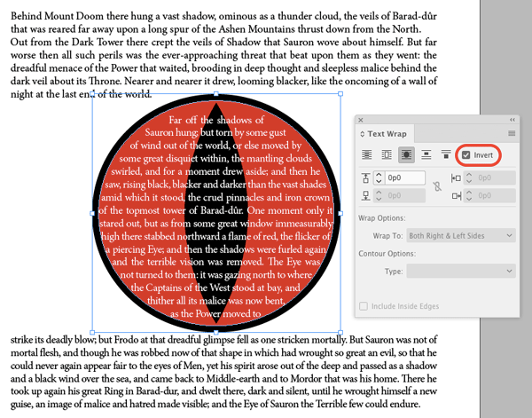Click the Right Offset stepper arrows
This screenshot has width=532, height=418.
(469, 195)
